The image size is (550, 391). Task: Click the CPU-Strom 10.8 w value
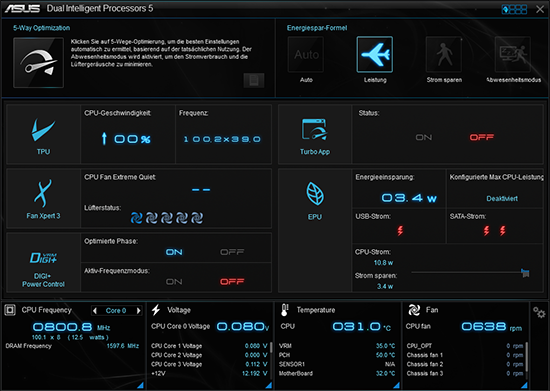[x=383, y=263]
